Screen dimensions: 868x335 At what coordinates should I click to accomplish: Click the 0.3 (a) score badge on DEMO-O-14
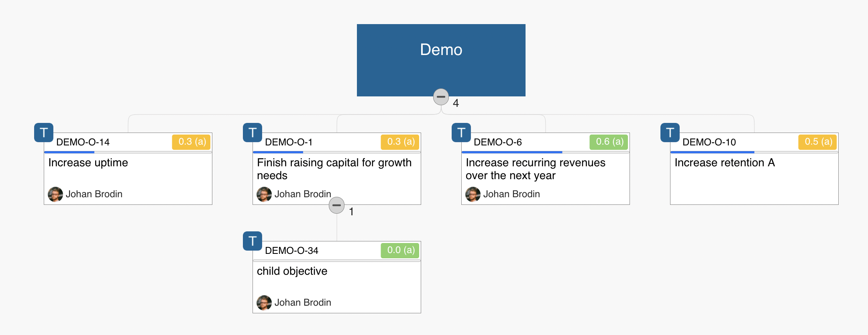(x=192, y=142)
